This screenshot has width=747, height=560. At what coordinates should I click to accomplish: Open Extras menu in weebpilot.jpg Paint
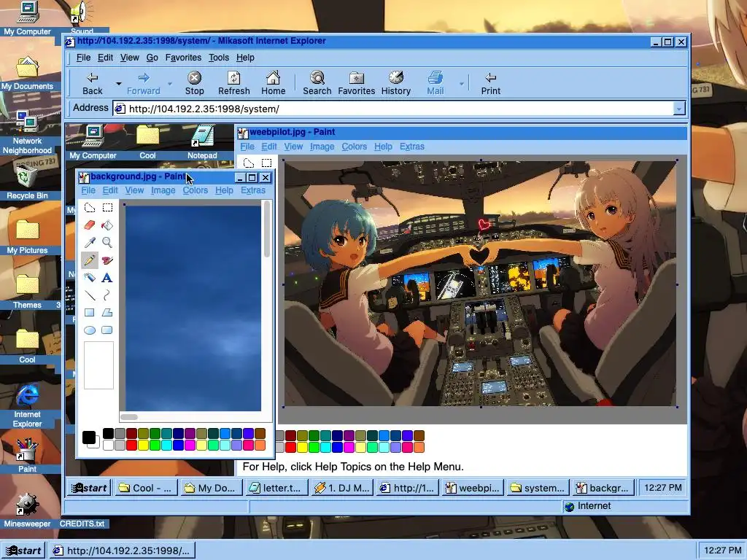tap(412, 147)
